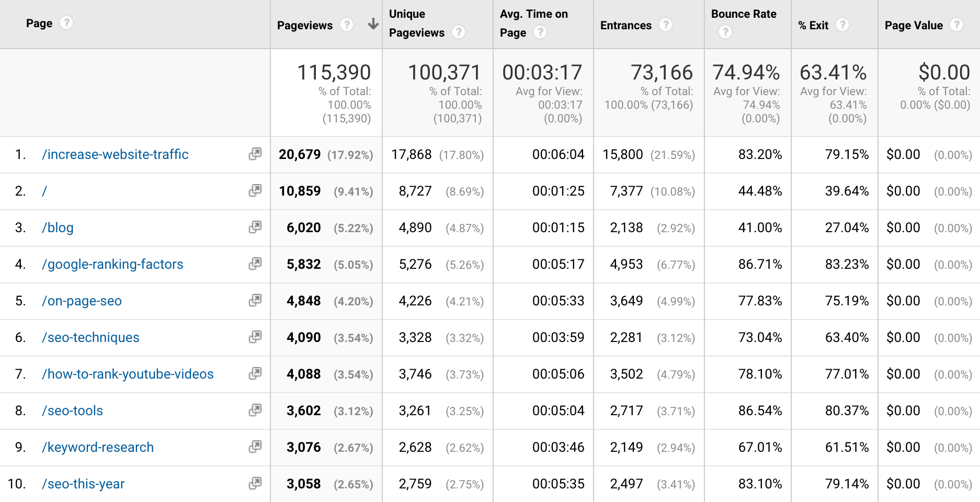
Task: Open /seo-this-year row external link icon
Action: [255, 483]
